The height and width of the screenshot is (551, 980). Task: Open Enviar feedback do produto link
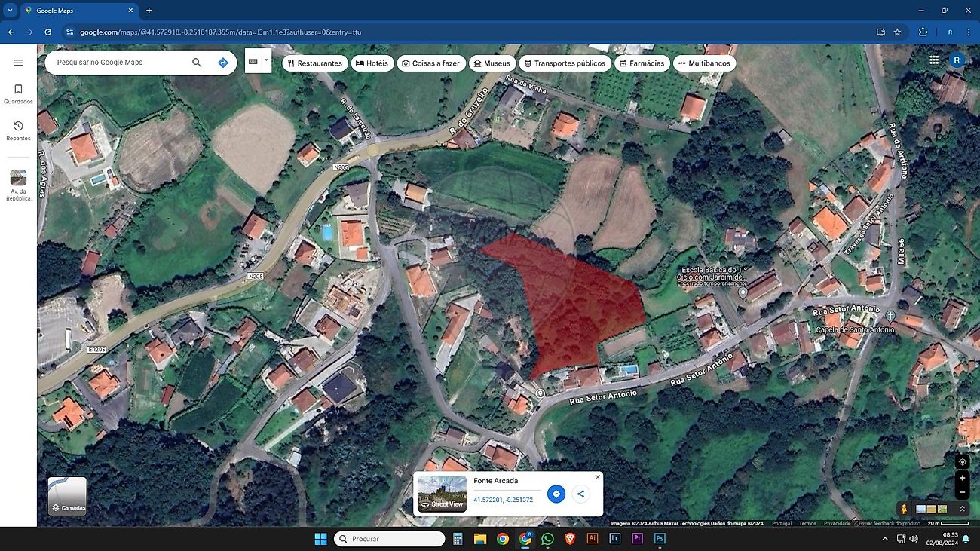(890, 523)
